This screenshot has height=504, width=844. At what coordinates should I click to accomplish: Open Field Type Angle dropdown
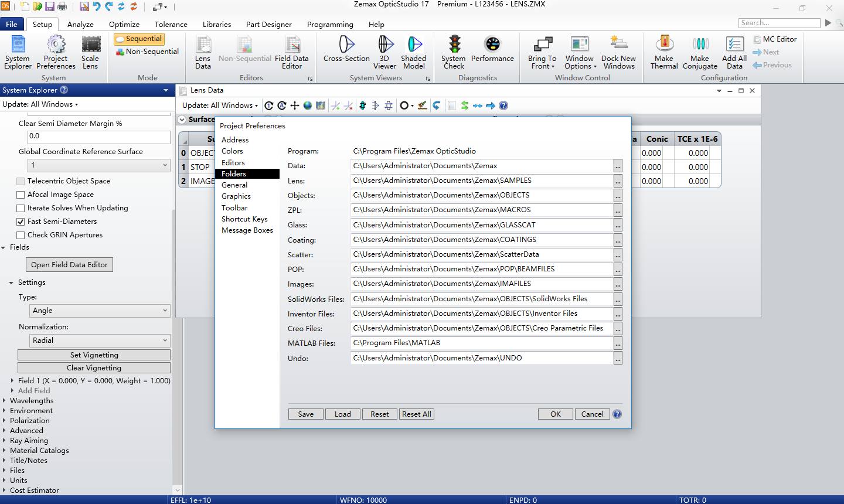click(99, 311)
